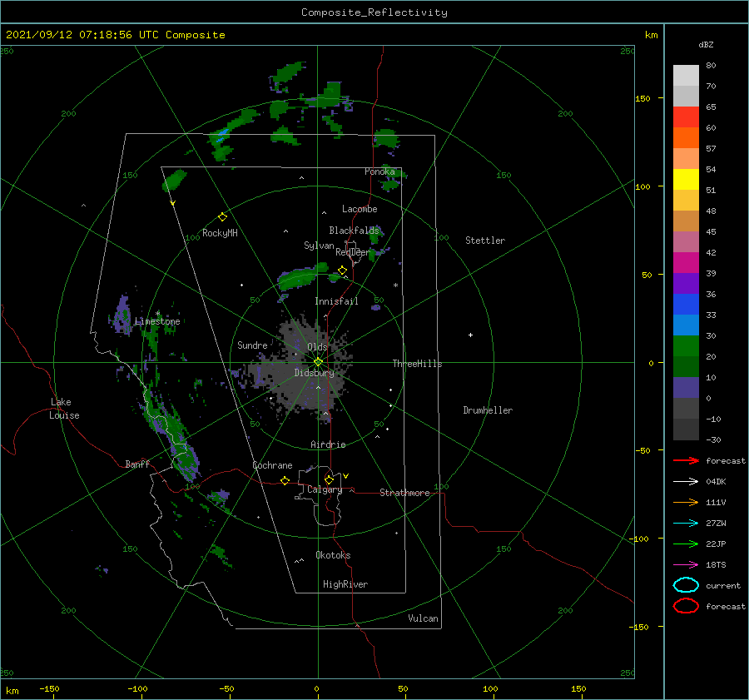The height and width of the screenshot is (700, 749).
Task: Click the 'Stettler' city label
Action: (485, 241)
